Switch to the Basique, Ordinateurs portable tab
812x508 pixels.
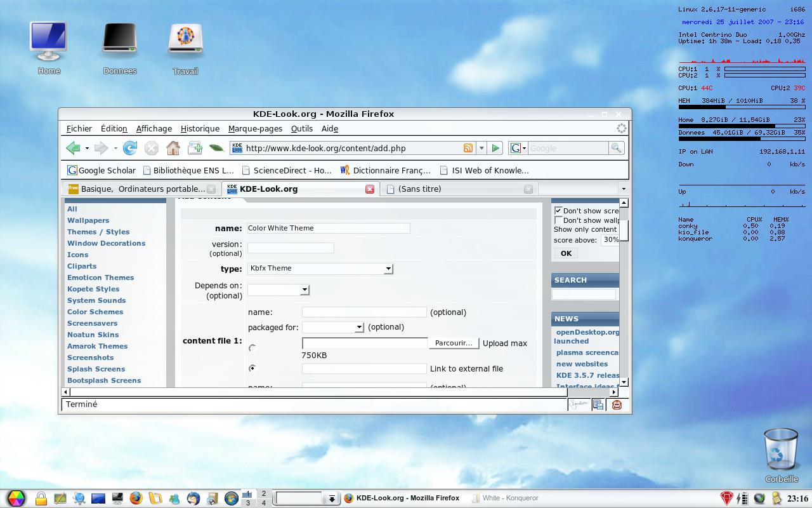[x=141, y=189]
